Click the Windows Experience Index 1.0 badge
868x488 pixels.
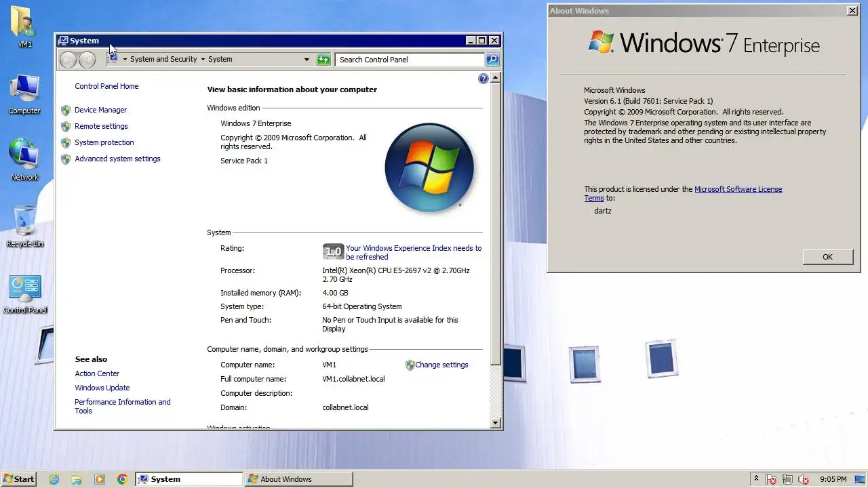point(333,252)
